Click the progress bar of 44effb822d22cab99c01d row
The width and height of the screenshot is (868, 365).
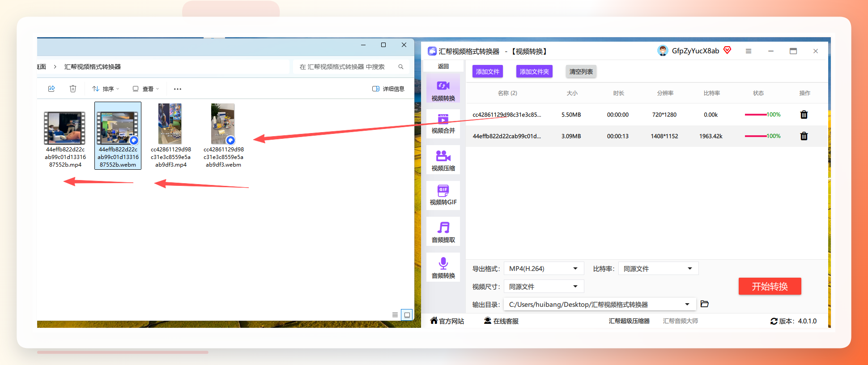point(756,136)
